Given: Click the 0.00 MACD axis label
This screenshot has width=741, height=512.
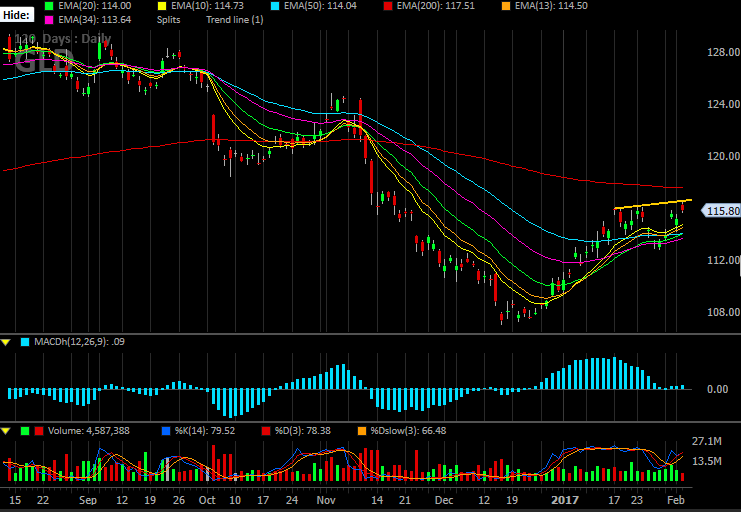Looking at the screenshot, I should click(717, 389).
